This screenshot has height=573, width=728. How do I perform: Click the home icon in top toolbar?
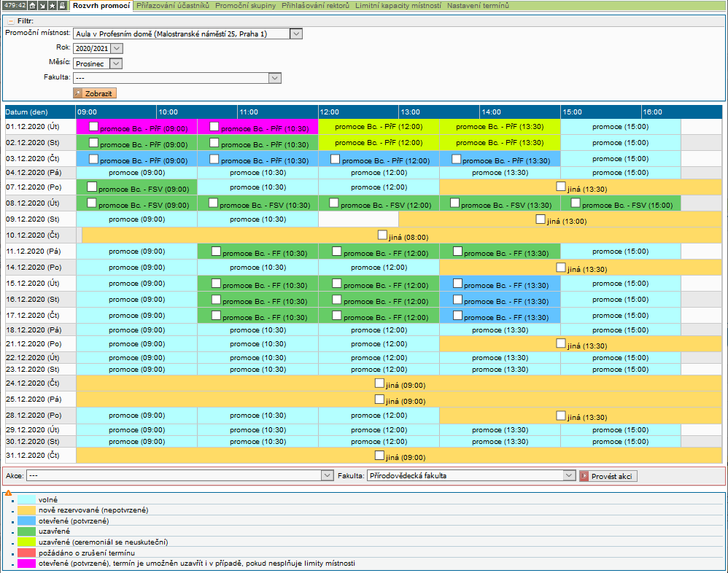coord(34,6)
